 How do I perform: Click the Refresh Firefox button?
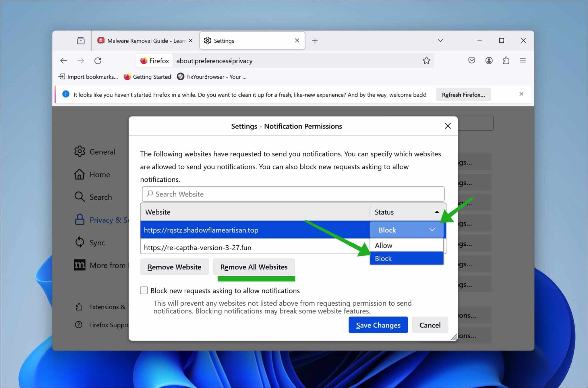(463, 95)
